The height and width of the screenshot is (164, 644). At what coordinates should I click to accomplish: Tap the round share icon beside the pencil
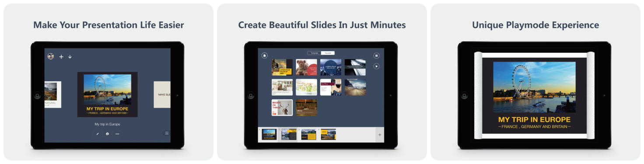click(x=107, y=134)
